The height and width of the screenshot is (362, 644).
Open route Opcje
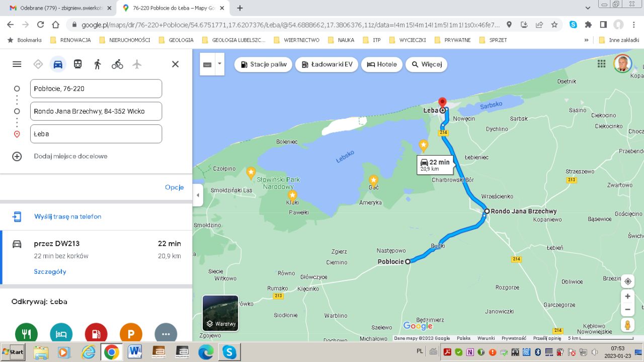click(x=174, y=187)
